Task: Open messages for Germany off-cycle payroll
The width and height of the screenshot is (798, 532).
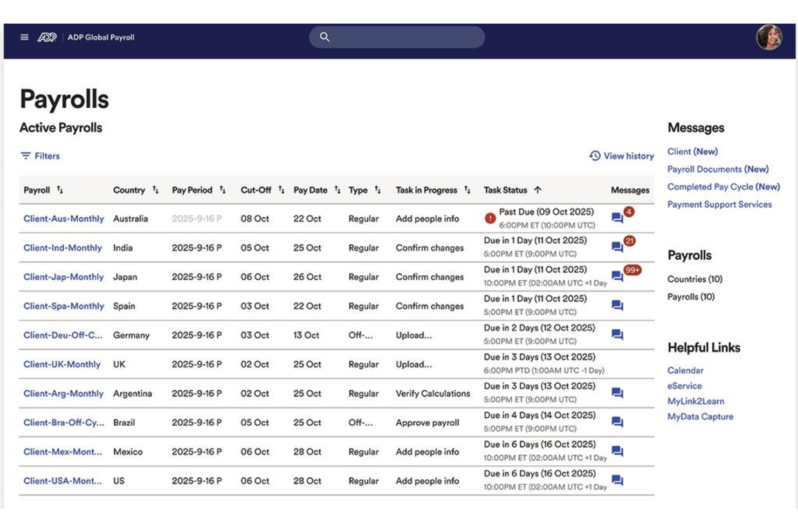Action: pos(617,335)
